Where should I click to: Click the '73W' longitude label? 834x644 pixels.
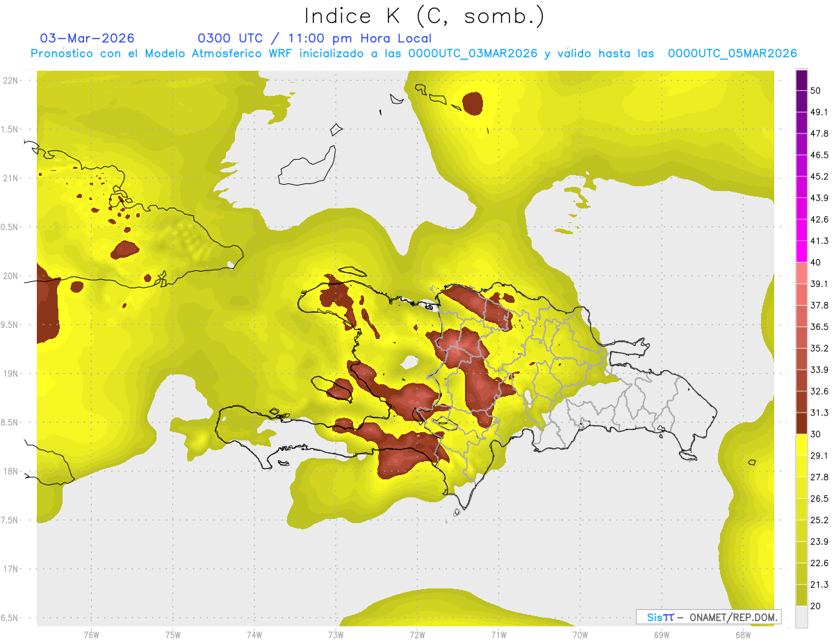point(336,634)
